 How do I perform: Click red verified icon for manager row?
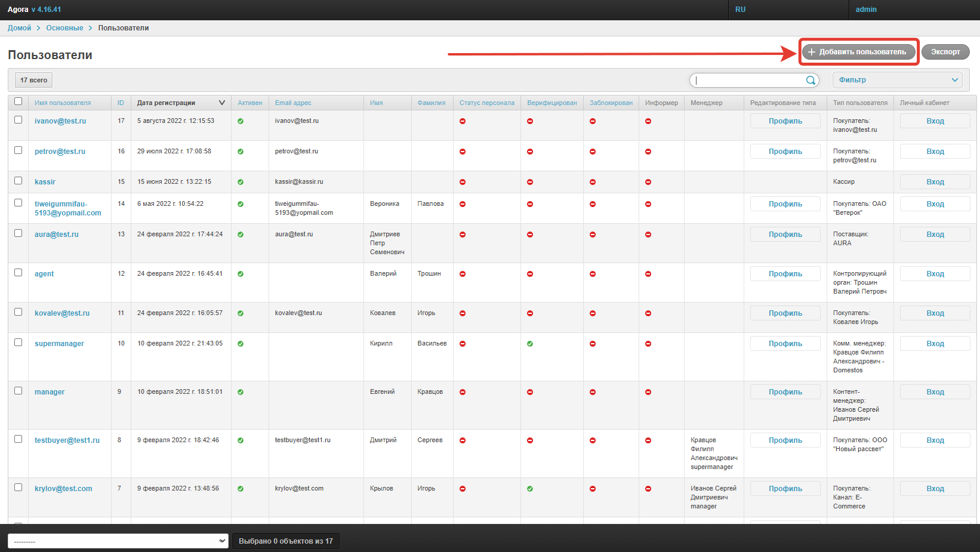click(530, 392)
